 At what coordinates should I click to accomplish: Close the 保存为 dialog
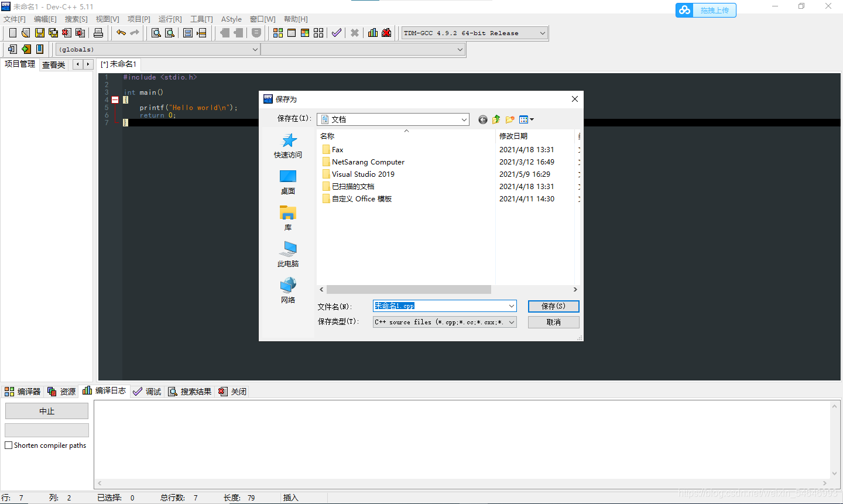(574, 99)
